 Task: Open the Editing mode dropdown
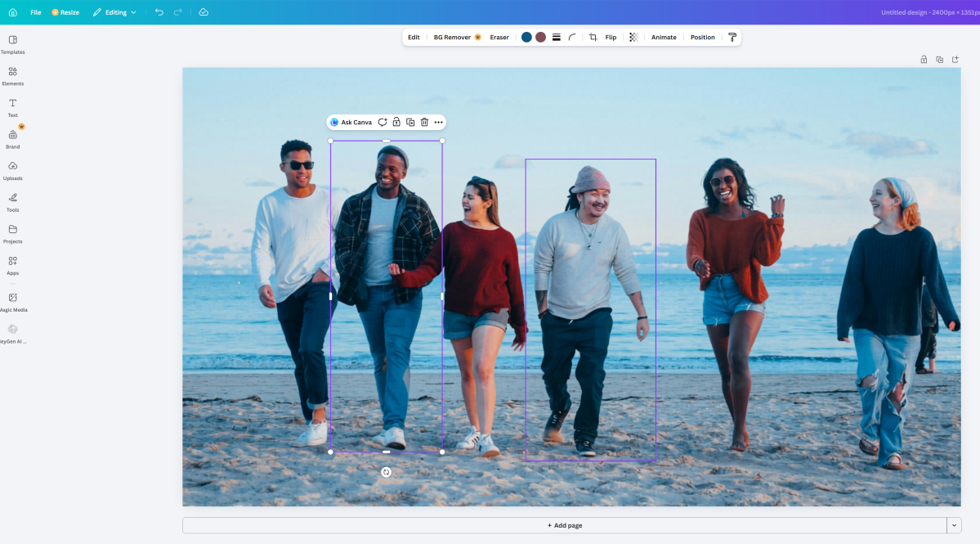click(114, 12)
